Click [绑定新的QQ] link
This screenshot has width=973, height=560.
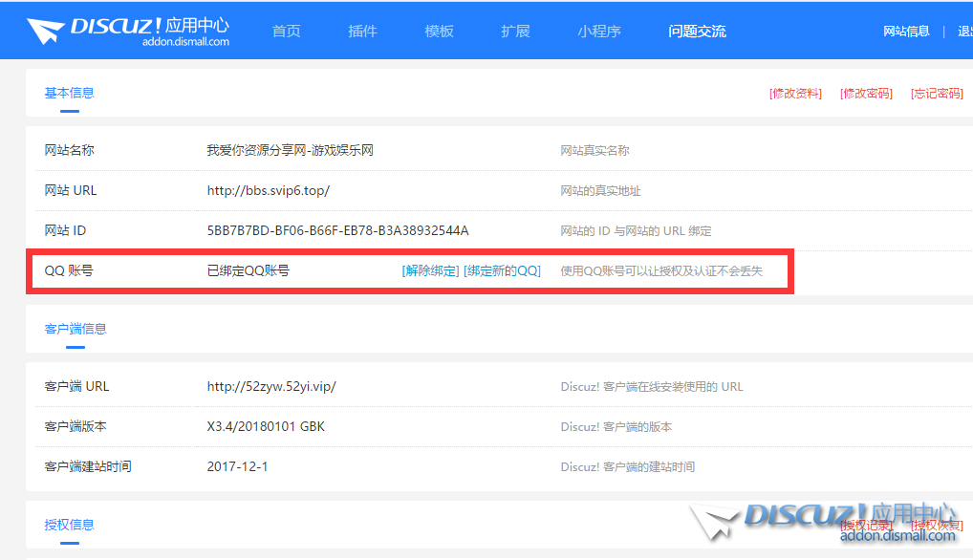[502, 271]
